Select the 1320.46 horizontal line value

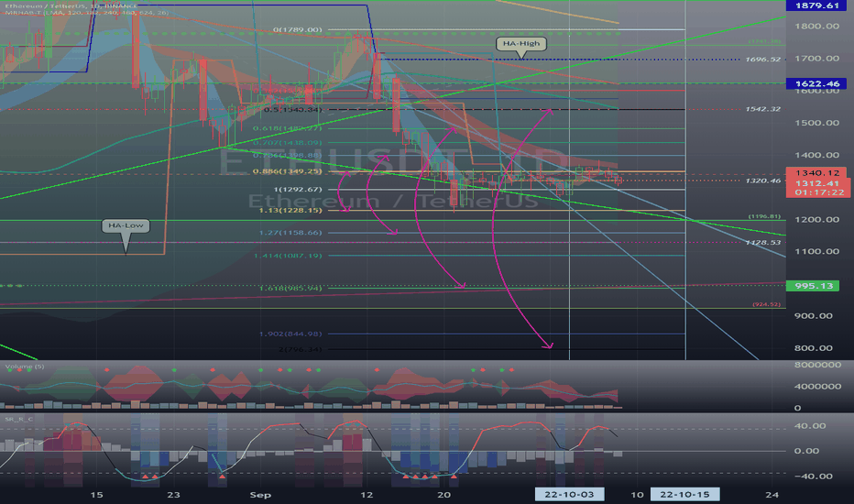[x=763, y=181]
